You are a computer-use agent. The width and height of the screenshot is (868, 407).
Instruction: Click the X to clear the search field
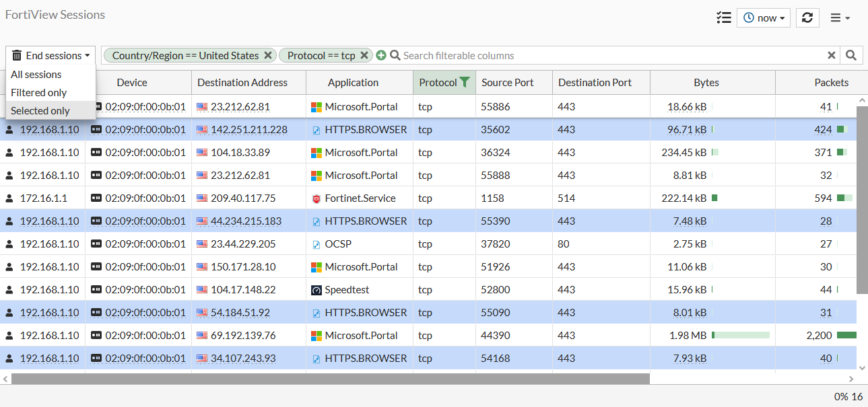831,55
